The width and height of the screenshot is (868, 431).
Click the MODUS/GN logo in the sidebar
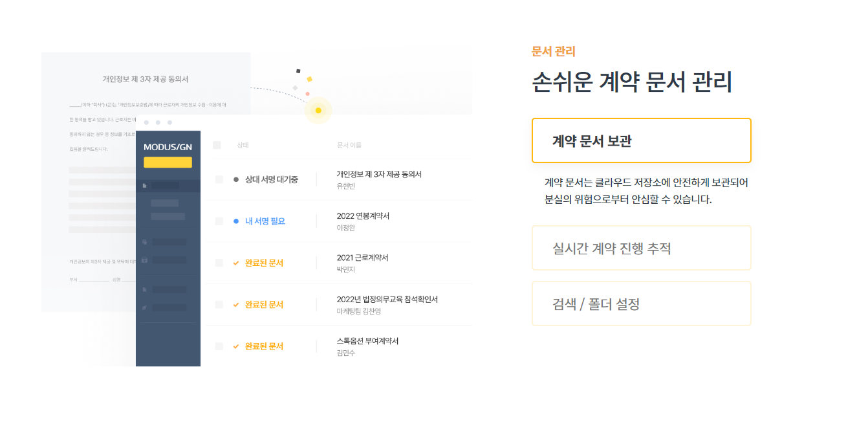pos(168,147)
